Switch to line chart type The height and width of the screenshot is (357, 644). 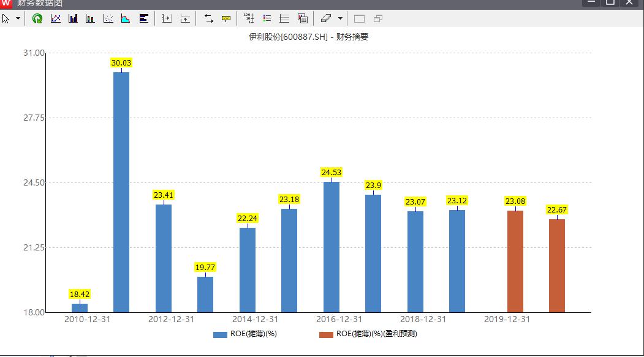[55, 19]
